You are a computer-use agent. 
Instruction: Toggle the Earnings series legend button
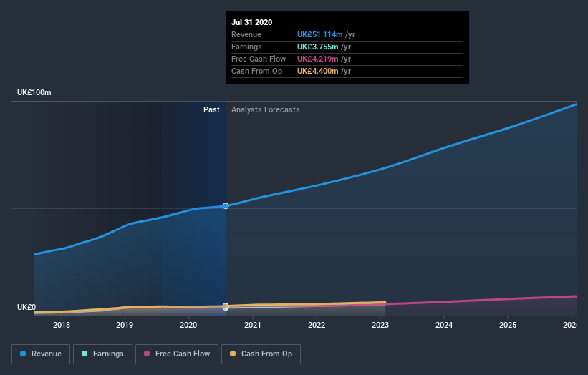102,354
